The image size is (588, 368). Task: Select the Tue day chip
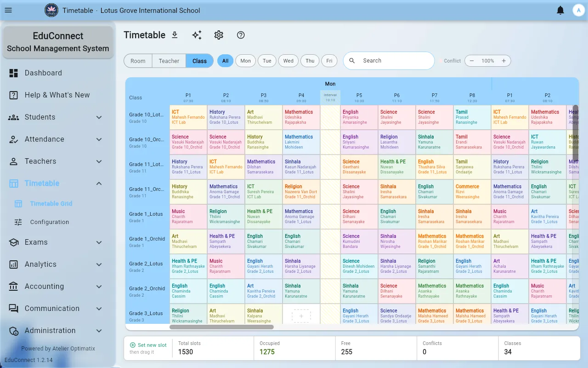pyautogui.click(x=267, y=61)
